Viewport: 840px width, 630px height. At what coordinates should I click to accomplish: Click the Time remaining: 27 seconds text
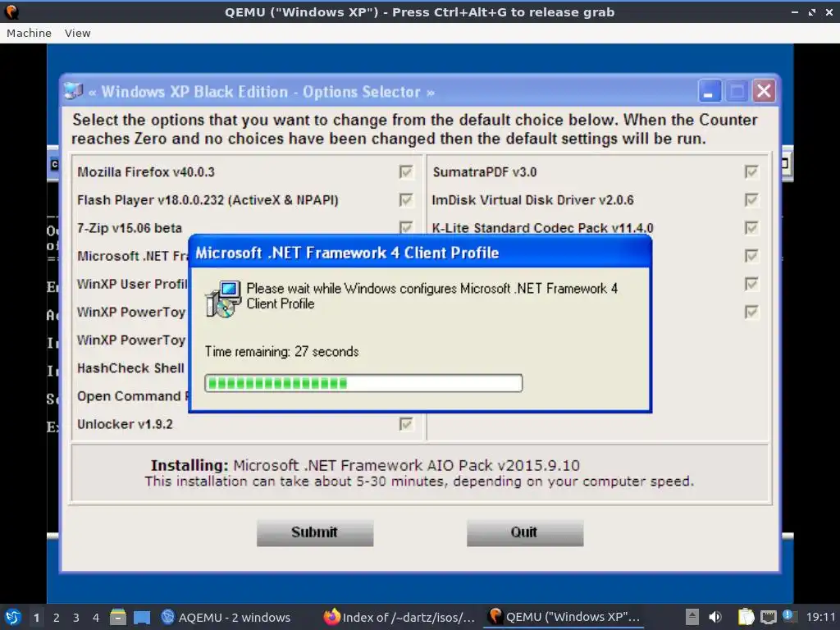(282, 351)
